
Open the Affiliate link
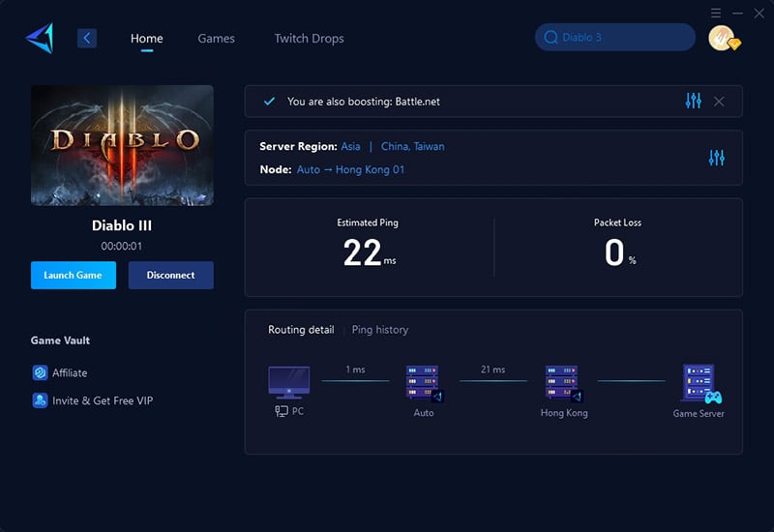coord(70,372)
